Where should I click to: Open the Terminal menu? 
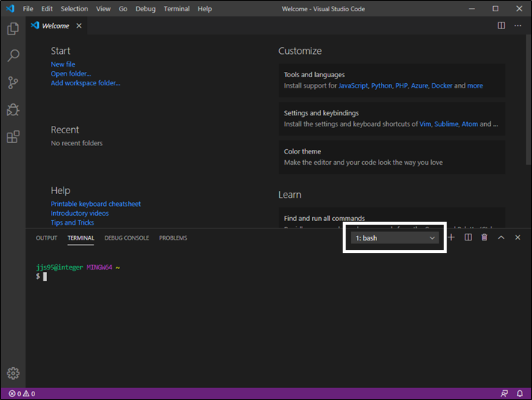point(177,9)
